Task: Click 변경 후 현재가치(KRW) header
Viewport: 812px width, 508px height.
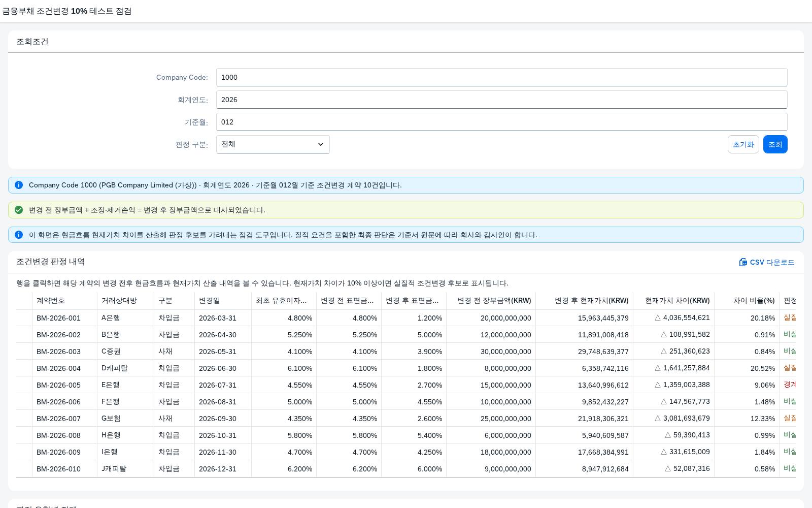Action: [584, 300]
